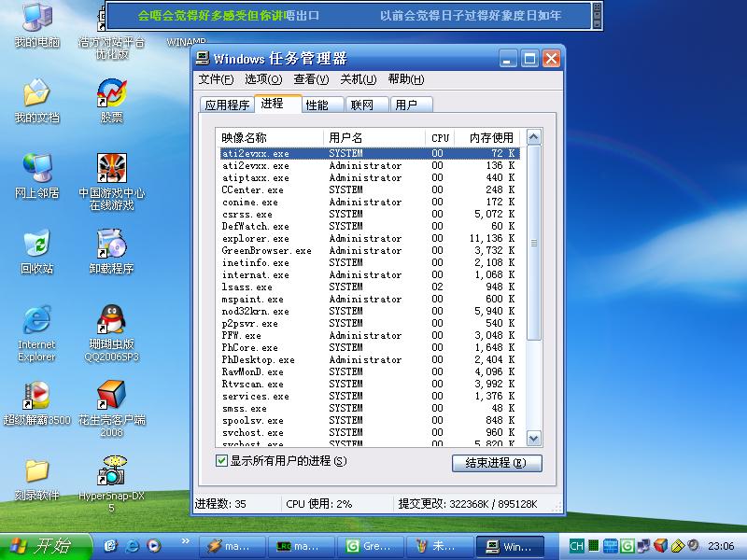This screenshot has width=747, height=560.
Task: Select the explorer.exe process row
Action: coord(256,239)
